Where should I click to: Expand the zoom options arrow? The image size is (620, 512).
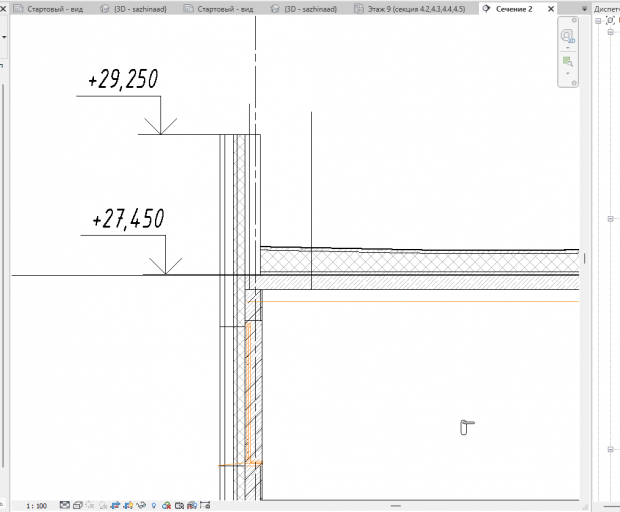(x=568, y=73)
